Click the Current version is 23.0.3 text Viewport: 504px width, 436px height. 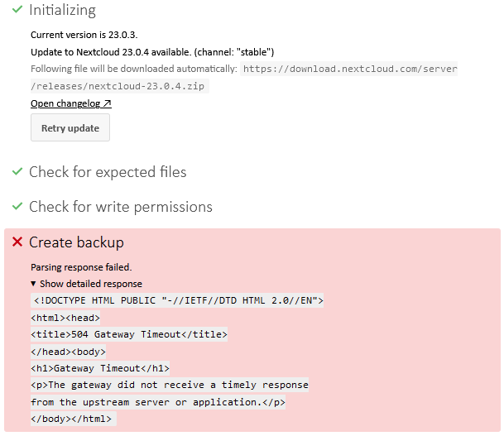coord(84,35)
